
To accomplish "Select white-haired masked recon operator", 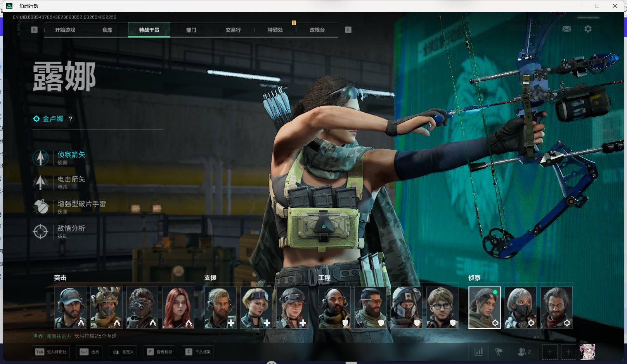I will tap(520, 307).
